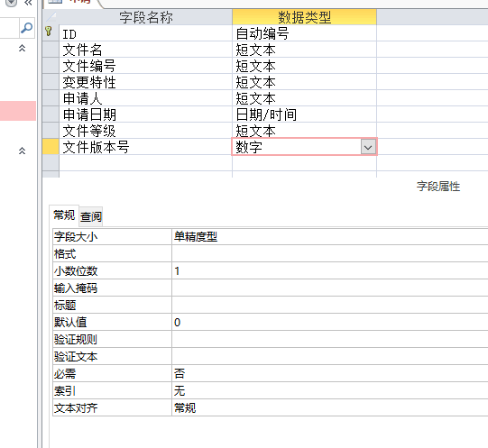488x448 pixels.
Task: Click the 小数位数 value field
Action: (x=329, y=270)
